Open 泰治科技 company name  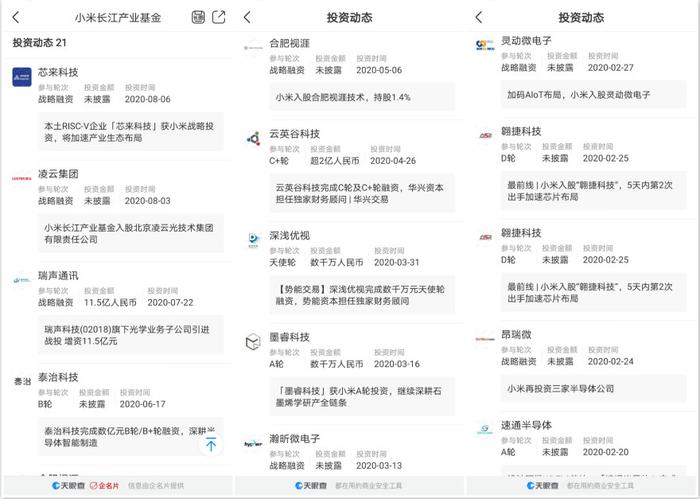point(58,377)
